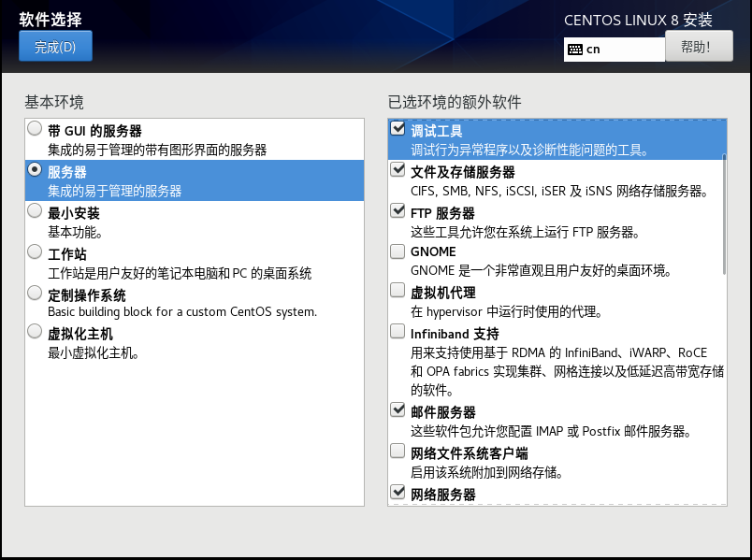752x560 pixels.
Task: Select the 服务器 base environment radio button
Action: point(35,170)
